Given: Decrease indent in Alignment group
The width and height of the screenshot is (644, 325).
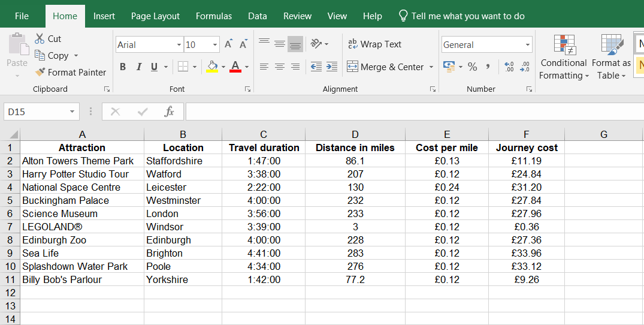Looking at the screenshot, I should coord(316,67).
